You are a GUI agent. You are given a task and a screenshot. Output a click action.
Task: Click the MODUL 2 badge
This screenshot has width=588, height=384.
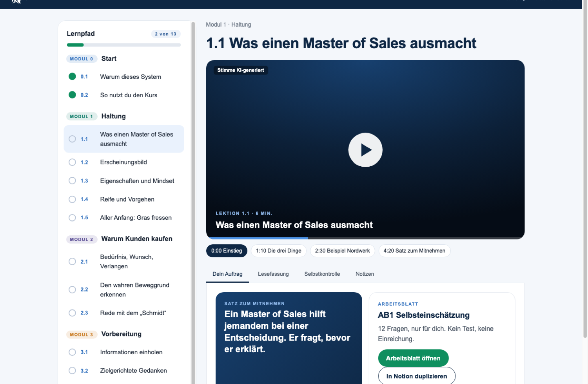pyautogui.click(x=82, y=239)
